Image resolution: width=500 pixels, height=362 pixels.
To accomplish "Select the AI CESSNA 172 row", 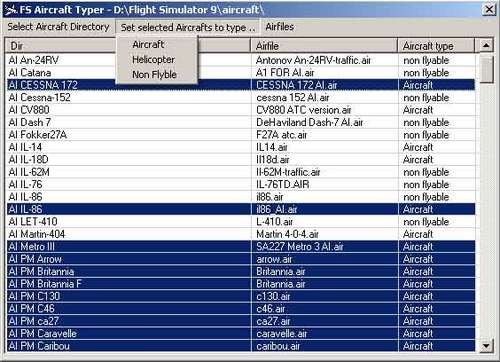I will pyautogui.click(x=241, y=85).
